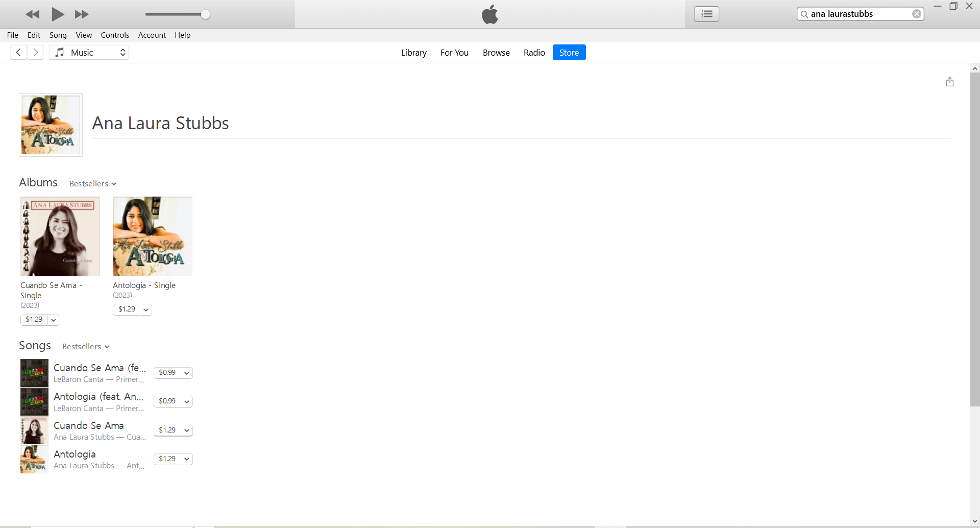This screenshot has width=980, height=528.
Task: Open the Antologia song title link
Action: point(75,454)
